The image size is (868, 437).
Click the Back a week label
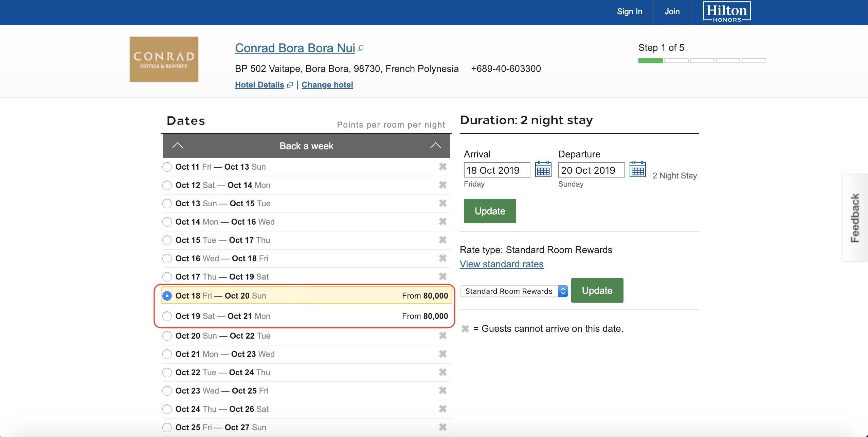pos(306,146)
